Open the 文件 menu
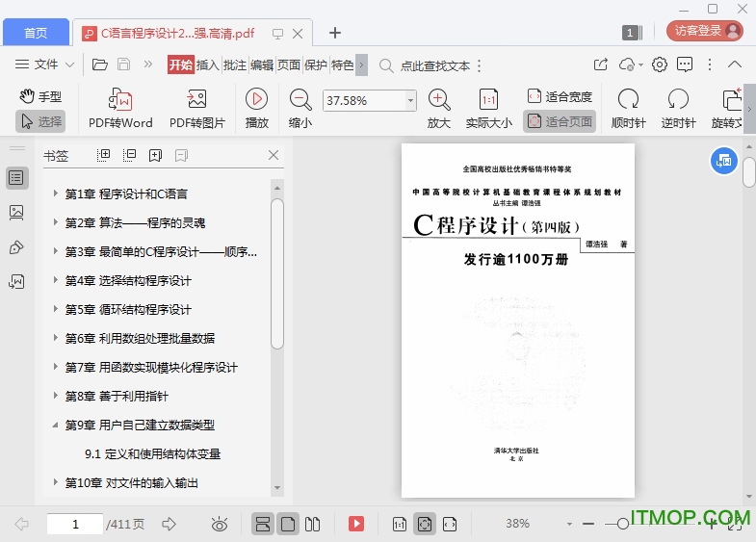 [44, 65]
